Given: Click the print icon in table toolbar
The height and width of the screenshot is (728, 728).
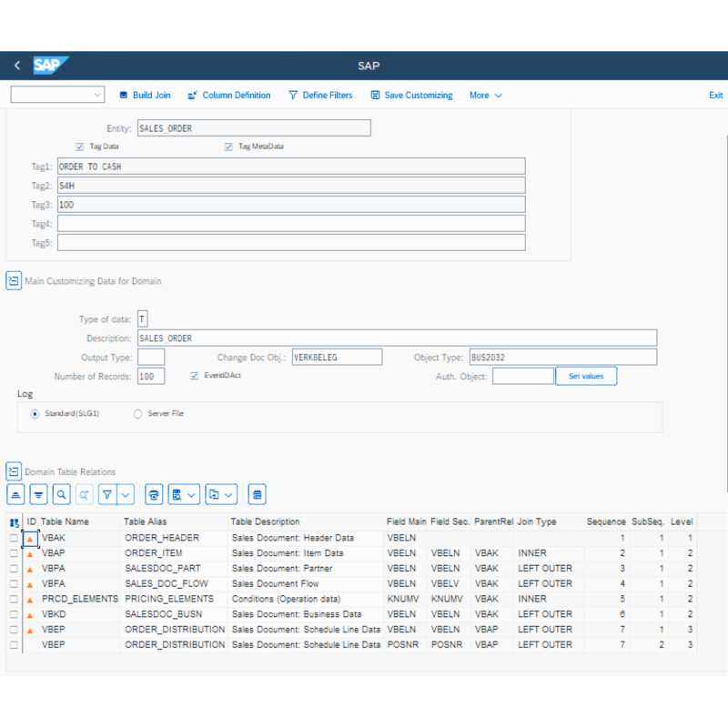Looking at the screenshot, I should tap(154, 494).
